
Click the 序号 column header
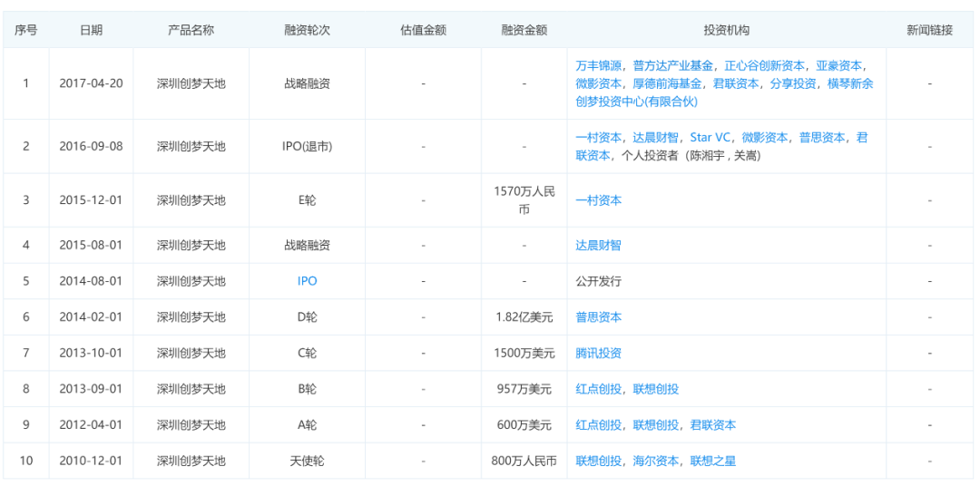click(x=25, y=30)
